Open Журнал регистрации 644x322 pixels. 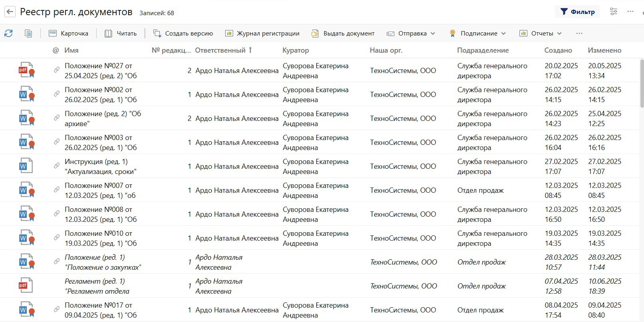pos(262,34)
